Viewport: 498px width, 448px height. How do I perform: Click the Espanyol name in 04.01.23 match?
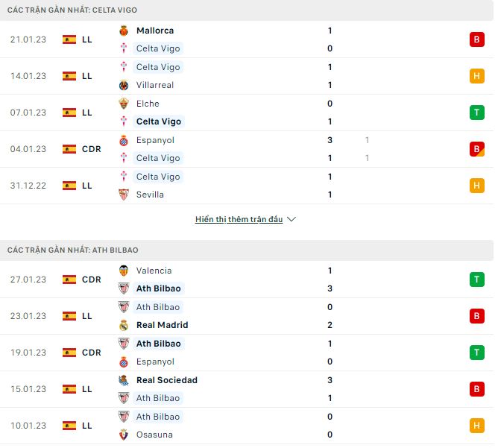pos(155,140)
